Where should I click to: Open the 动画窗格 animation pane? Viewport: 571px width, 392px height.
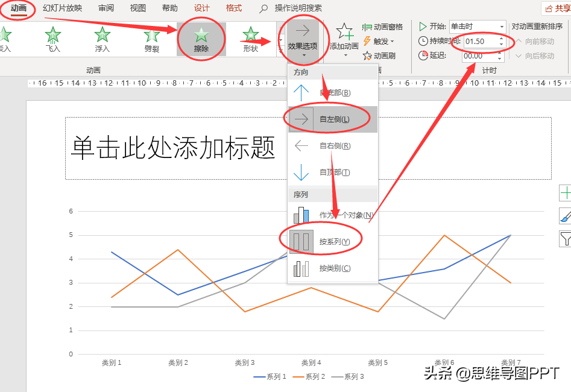pos(383,27)
